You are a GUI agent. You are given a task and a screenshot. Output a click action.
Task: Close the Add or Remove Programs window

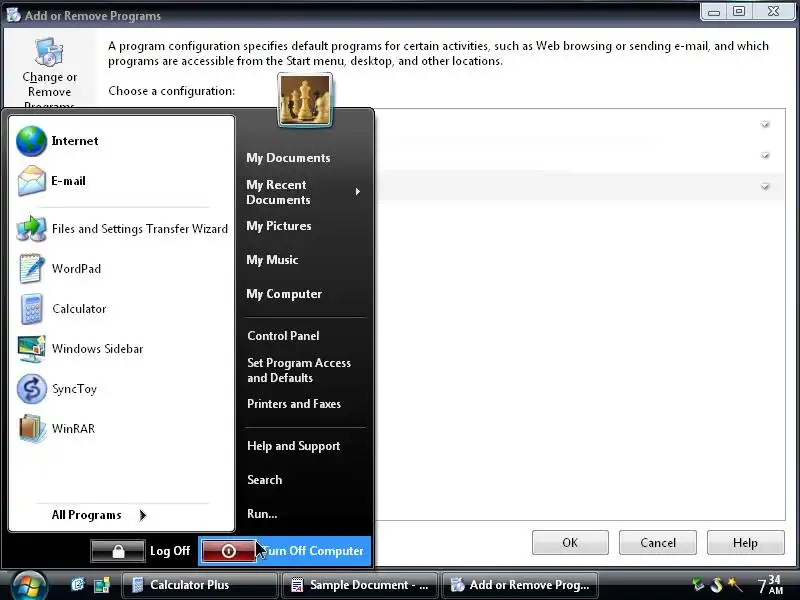point(773,11)
